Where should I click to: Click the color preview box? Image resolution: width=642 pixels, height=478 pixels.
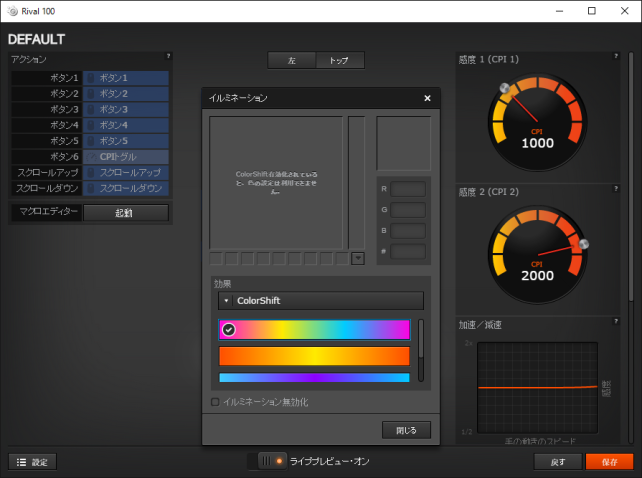click(x=403, y=143)
